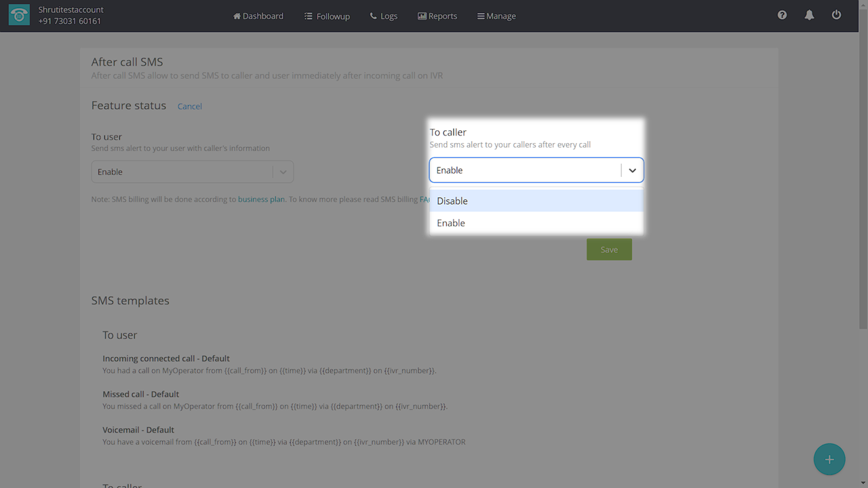Click the power logout icon

click(x=836, y=15)
